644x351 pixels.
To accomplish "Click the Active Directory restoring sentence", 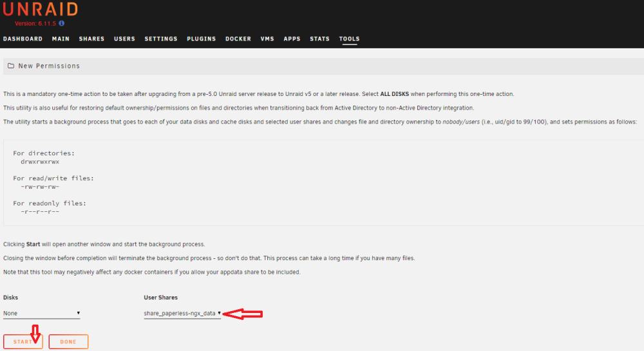I will 239,108.
